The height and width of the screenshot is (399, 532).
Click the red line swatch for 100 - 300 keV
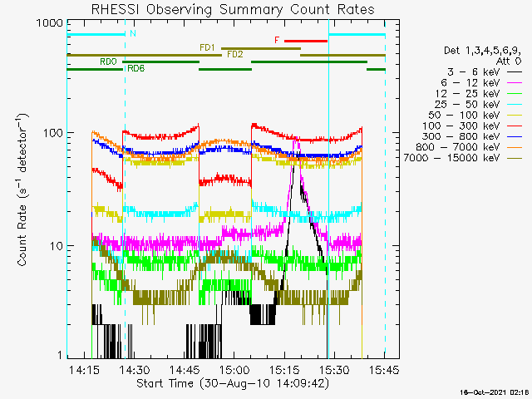point(515,126)
